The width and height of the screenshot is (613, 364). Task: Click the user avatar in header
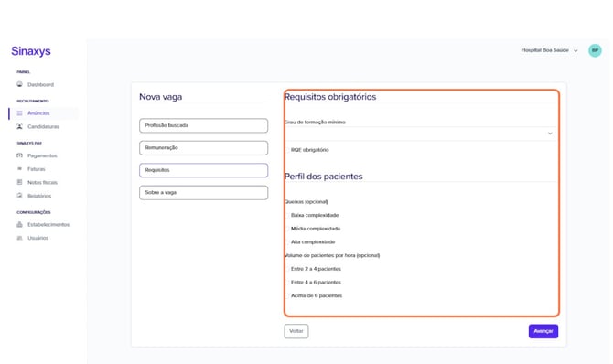coord(595,50)
